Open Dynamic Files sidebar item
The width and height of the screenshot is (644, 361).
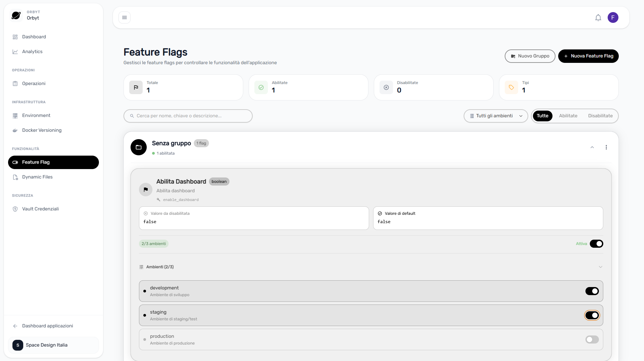[53, 177]
